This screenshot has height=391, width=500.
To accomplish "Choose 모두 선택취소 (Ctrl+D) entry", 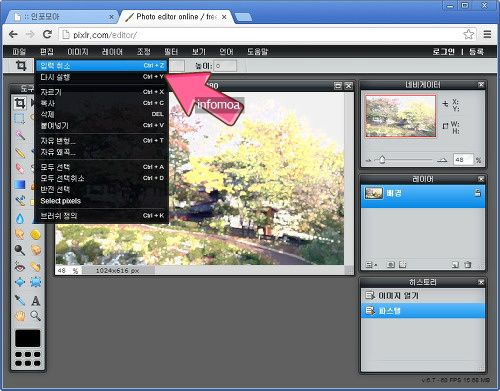I will pos(102,178).
